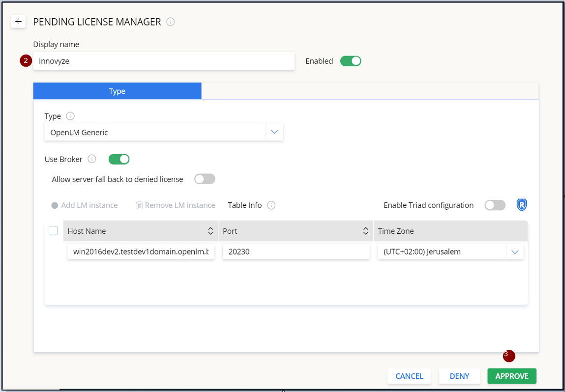Click the Remove LM instance trash icon
Viewport: 565px width, 392px height.
coord(139,205)
